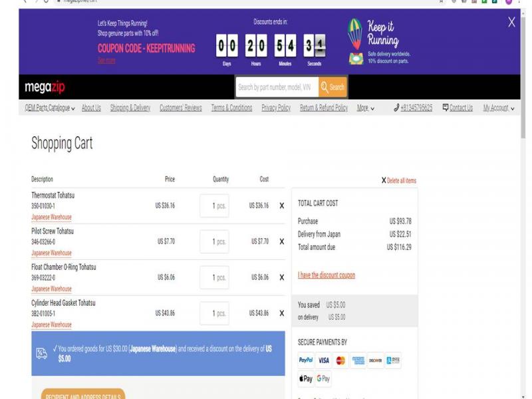Viewport: 532px width, 399px height.
Task: Close the promo banner with the X
Action: (x=511, y=22)
